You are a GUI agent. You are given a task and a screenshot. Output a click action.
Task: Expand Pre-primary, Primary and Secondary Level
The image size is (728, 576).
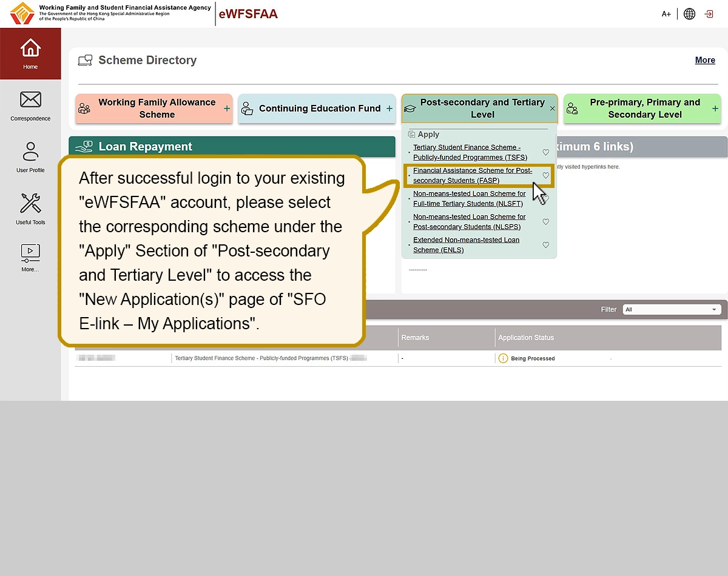pos(642,109)
